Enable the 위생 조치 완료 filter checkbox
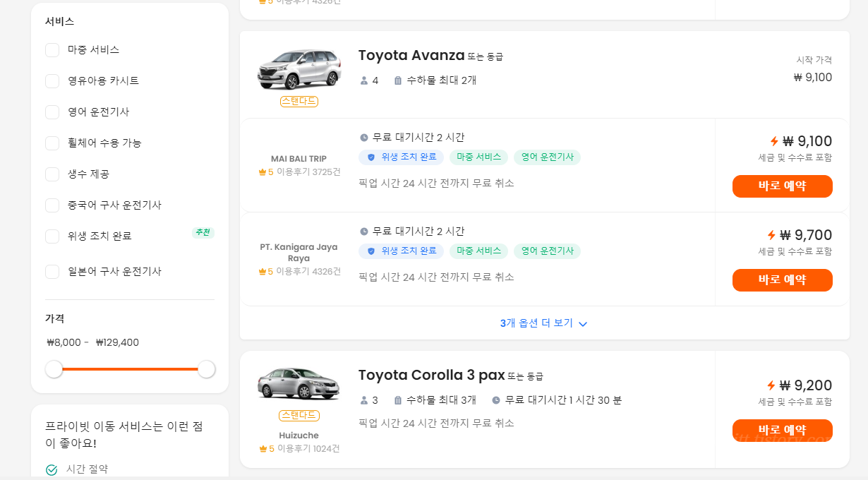Screen dimensions: 868x480 52,236
